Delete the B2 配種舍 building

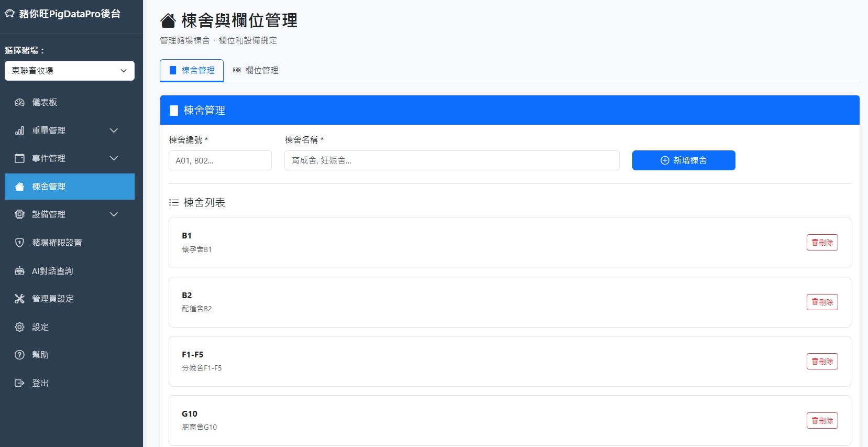pos(822,302)
